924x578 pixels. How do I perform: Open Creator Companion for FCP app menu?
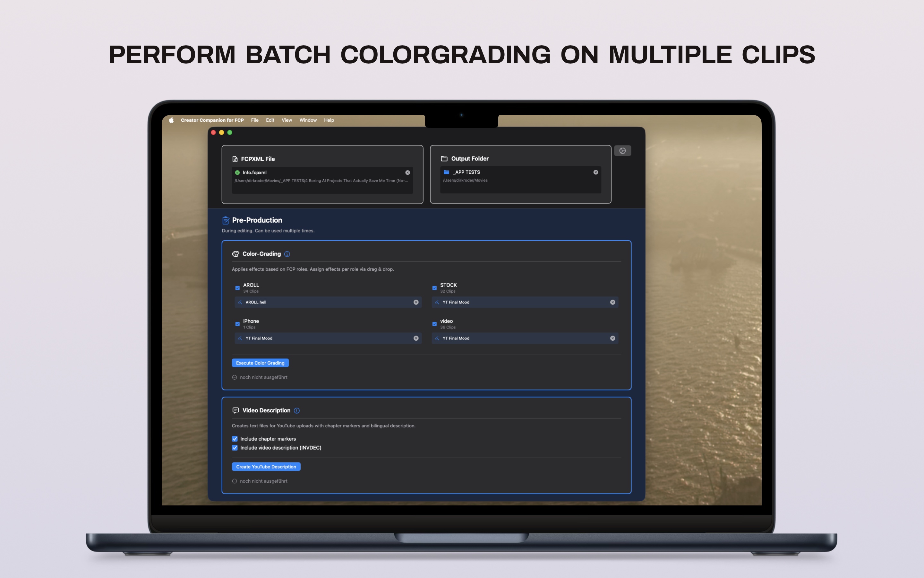212,120
